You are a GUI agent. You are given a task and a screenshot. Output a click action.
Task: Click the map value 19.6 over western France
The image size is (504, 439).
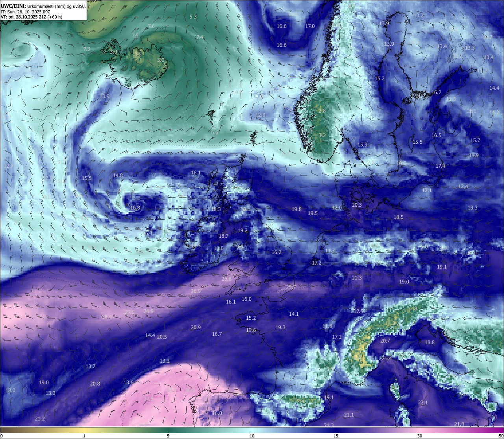coord(251,330)
